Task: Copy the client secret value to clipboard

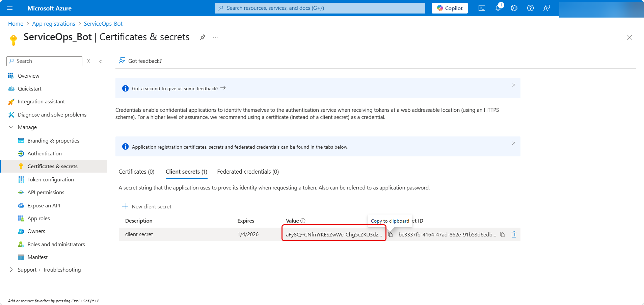Action: coord(390,234)
